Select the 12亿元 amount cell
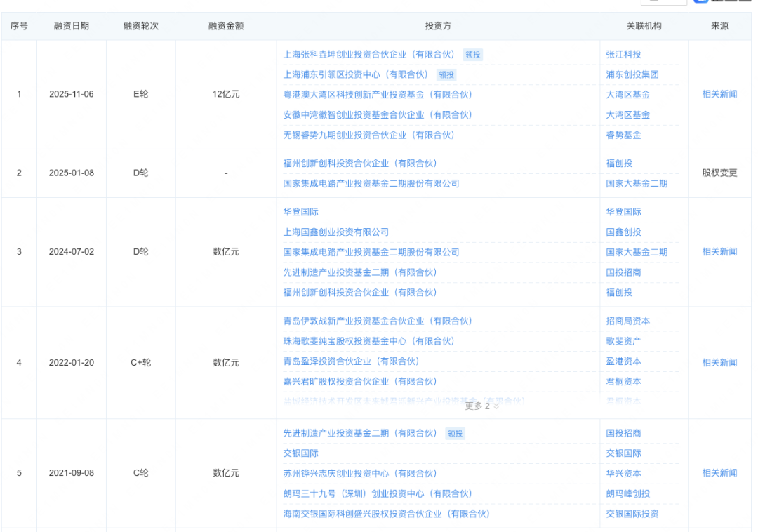 pos(226,94)
